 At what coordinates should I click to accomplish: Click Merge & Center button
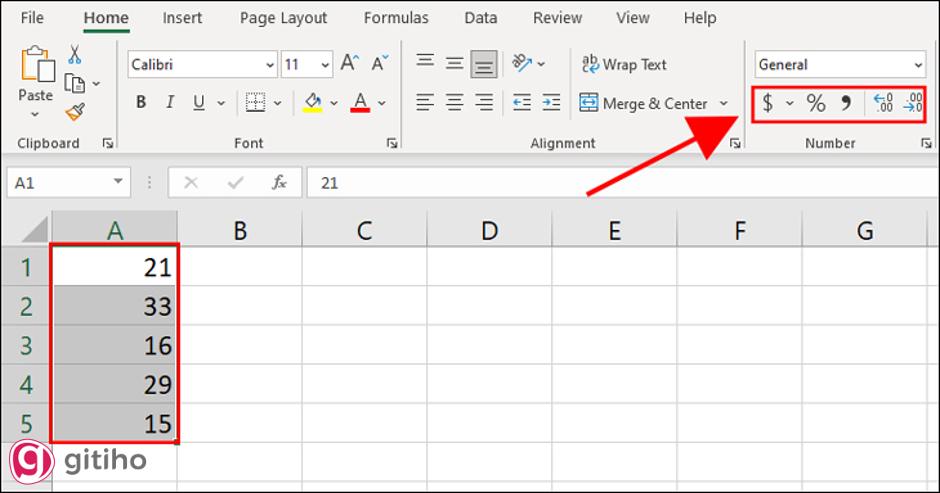(x=644, y=103)
